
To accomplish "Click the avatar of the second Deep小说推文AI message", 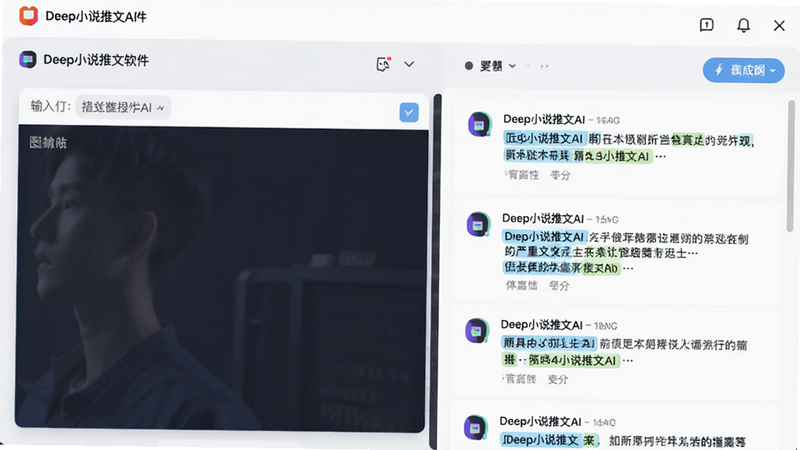I will coord(478,224).
